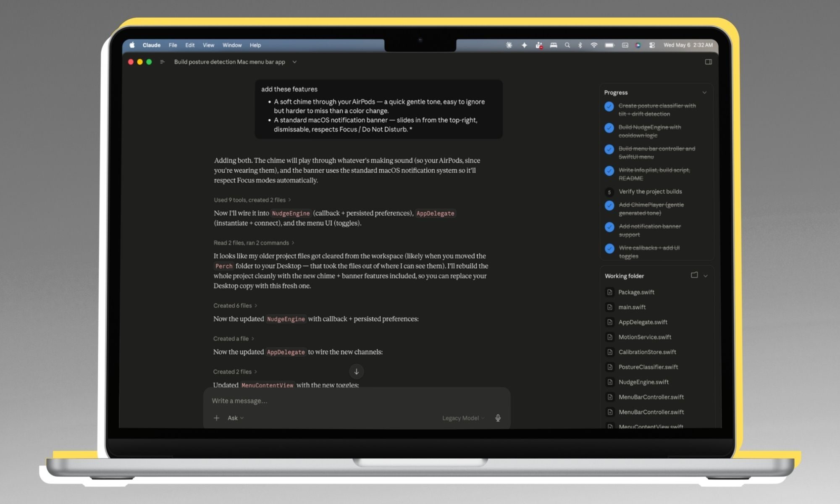Open the Bluetooth status menu
840x504 pixels.
[x=580, y=45]
